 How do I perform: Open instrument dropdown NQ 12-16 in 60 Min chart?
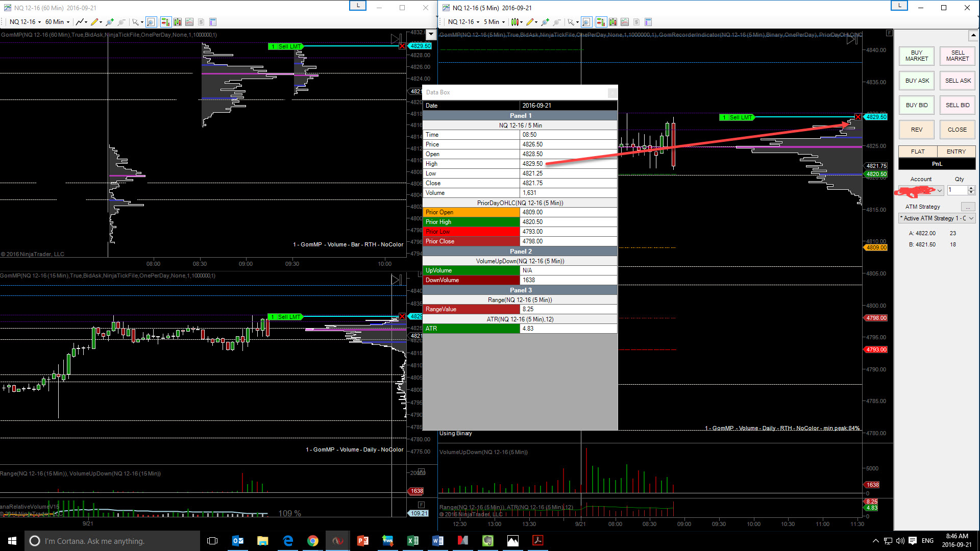(x=25, y=22)
